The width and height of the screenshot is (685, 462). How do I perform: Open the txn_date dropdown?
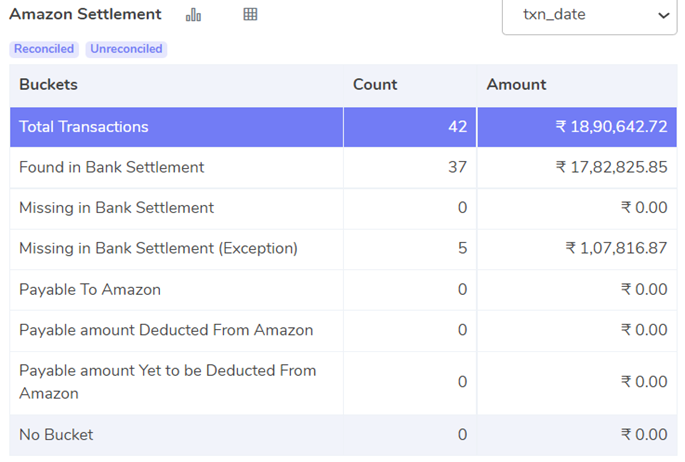point(589,15)
